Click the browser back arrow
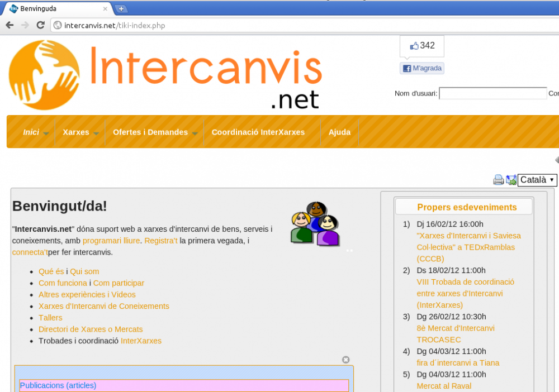This screenshot has width=559, height=392. (x=10, y=25)
